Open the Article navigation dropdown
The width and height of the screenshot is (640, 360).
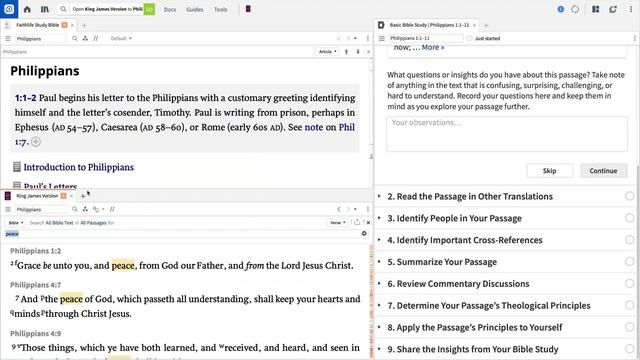point(327,52)
